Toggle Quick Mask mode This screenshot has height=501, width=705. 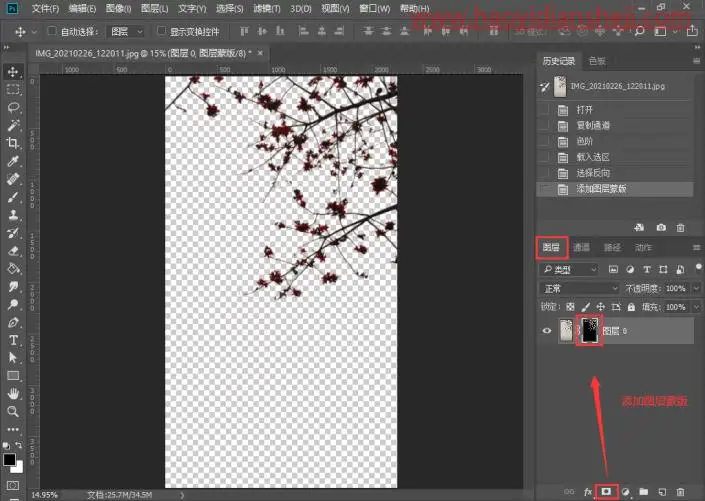(x=13, y=486)
